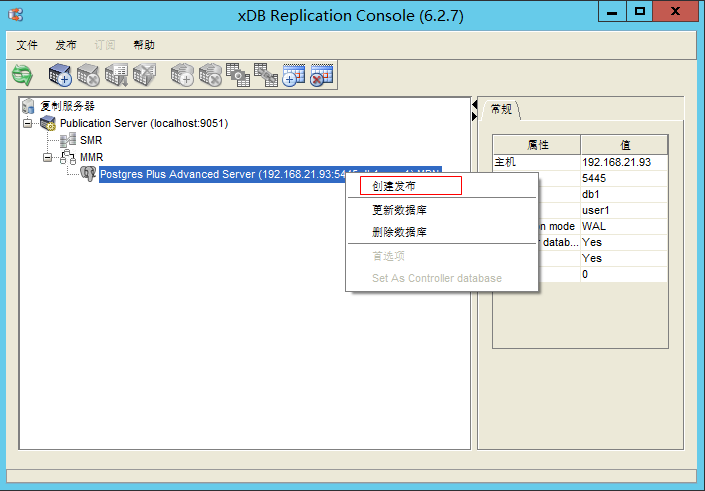The width and height of the screenshot is (705, 491).
Task: Click grayed Set As Controller database entry
Action: click(442, 278)
